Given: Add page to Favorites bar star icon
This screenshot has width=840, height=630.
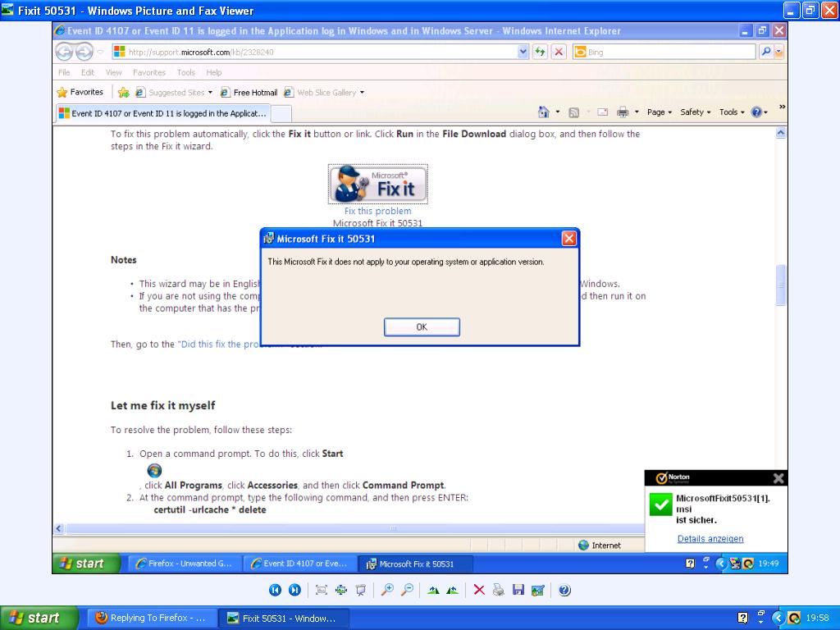Looking at the screenshot, I should (x=124, y=92).
